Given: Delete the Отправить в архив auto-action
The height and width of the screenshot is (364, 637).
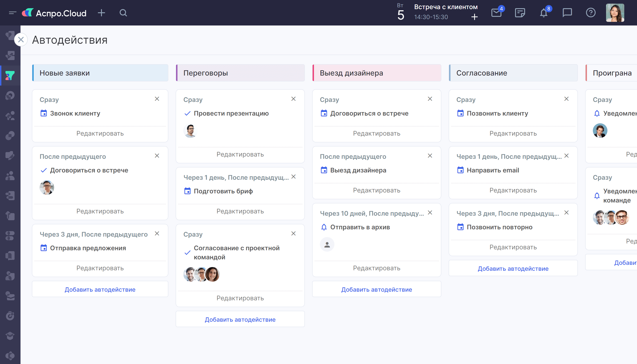Looking at the screenshot, I should 430,212.
